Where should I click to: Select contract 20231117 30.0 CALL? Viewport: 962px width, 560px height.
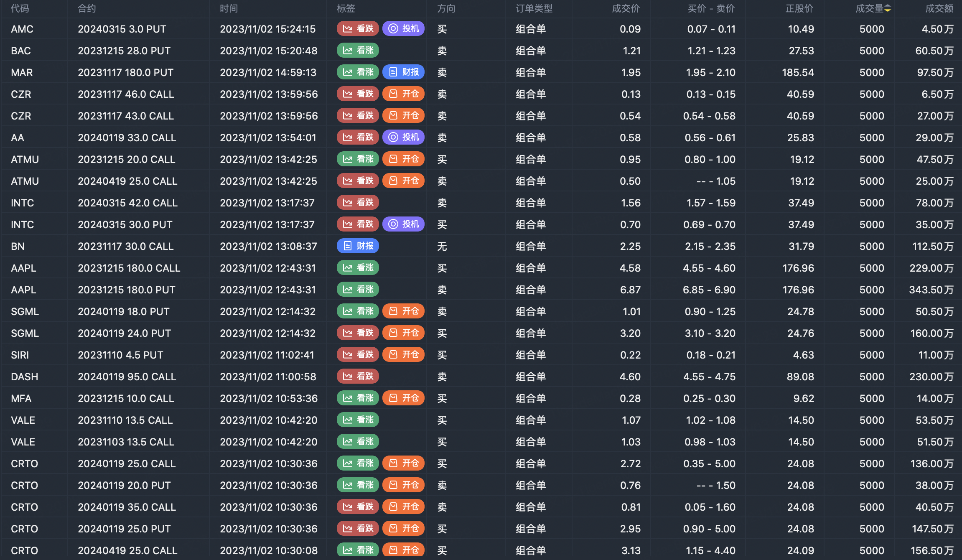(x=126, y=246)
